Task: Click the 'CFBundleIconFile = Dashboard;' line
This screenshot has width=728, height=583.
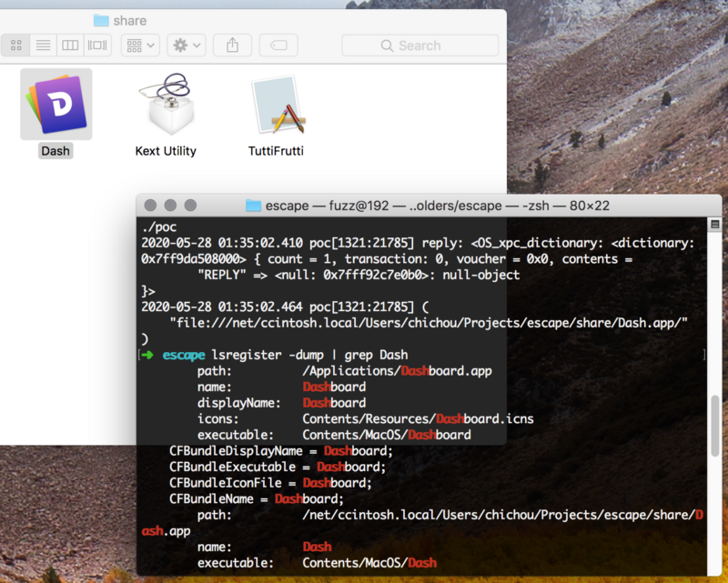Action: pyautogui.click(x=270, y=483)
